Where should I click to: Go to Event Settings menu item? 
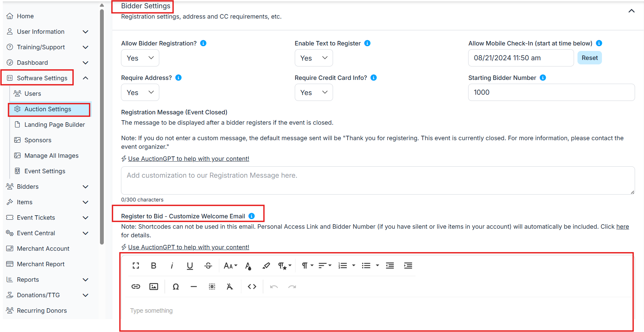click(x=45, y=171)
